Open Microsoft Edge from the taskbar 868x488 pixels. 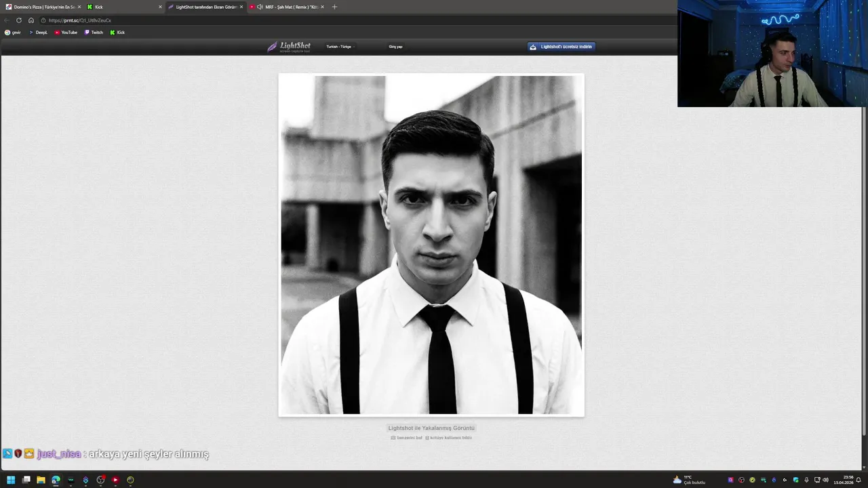[56, 480]
